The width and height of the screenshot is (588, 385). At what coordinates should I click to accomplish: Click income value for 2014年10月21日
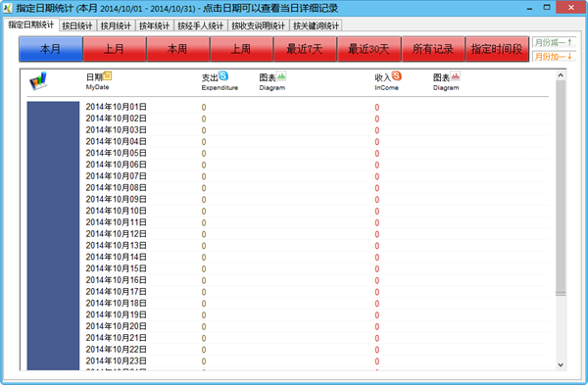(377, 338)
